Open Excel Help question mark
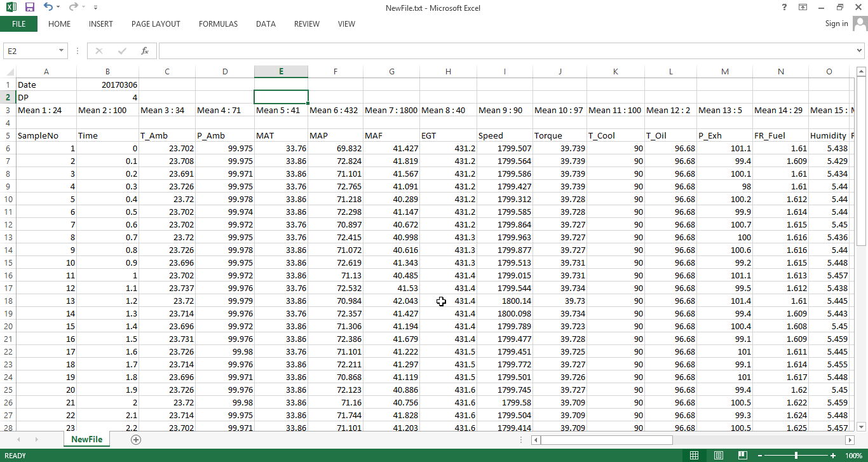 pyautogui.click(x=785, y=7)
